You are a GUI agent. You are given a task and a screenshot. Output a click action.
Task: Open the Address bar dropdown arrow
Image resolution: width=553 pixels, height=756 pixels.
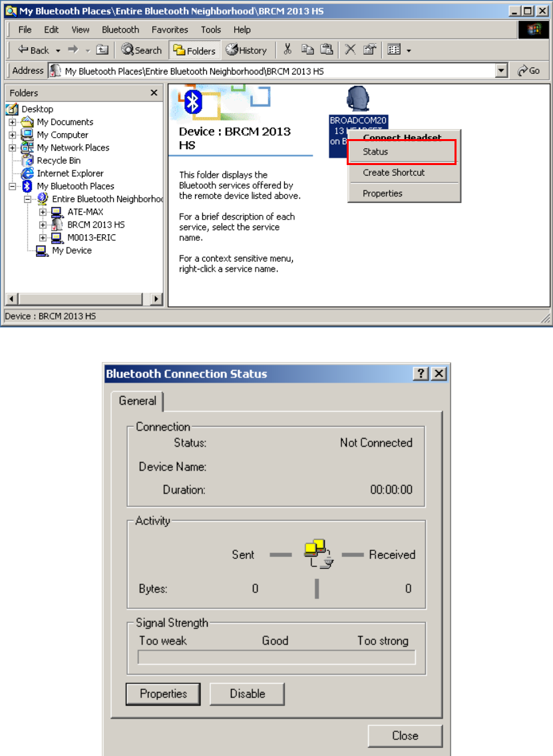[501, 71]
